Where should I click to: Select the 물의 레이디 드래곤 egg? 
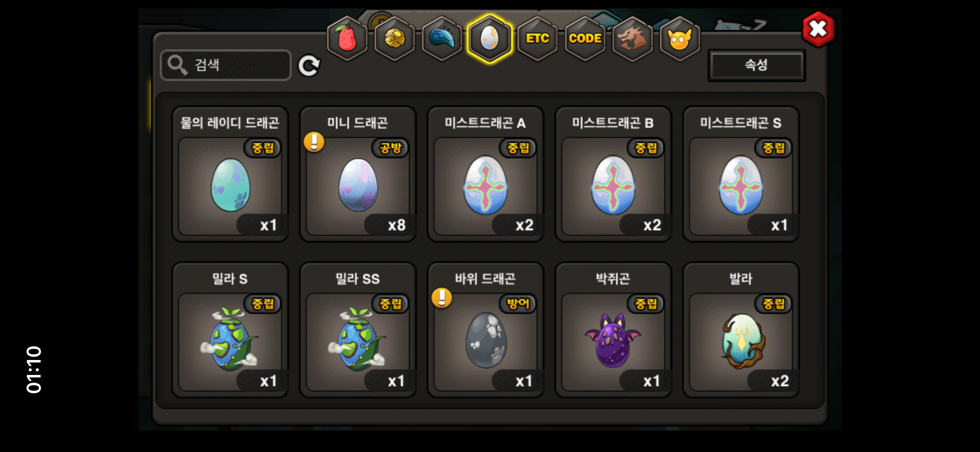click(x=230, y=174)
